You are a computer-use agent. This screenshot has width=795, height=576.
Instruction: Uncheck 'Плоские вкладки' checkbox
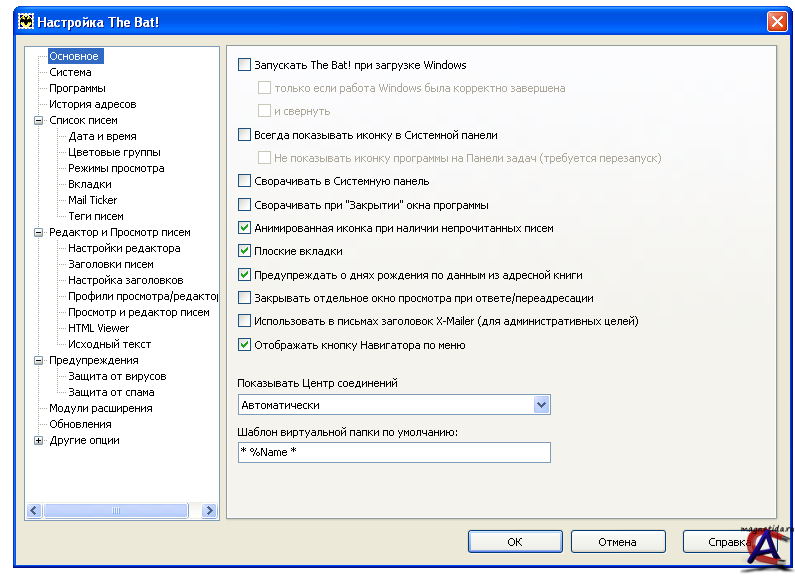pyautogui.click(x=245, y=251)
